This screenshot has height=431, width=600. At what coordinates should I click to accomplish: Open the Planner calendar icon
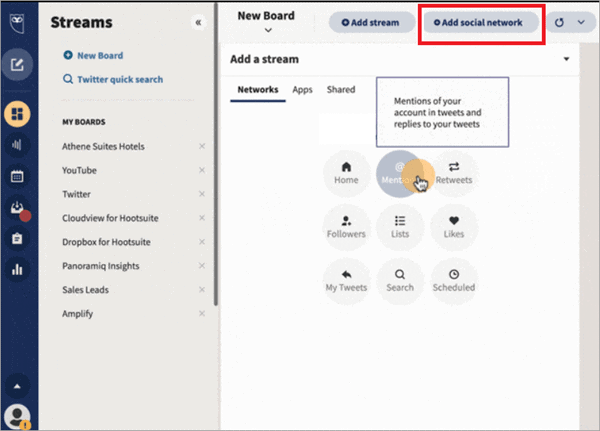click(x=18, y=176)
